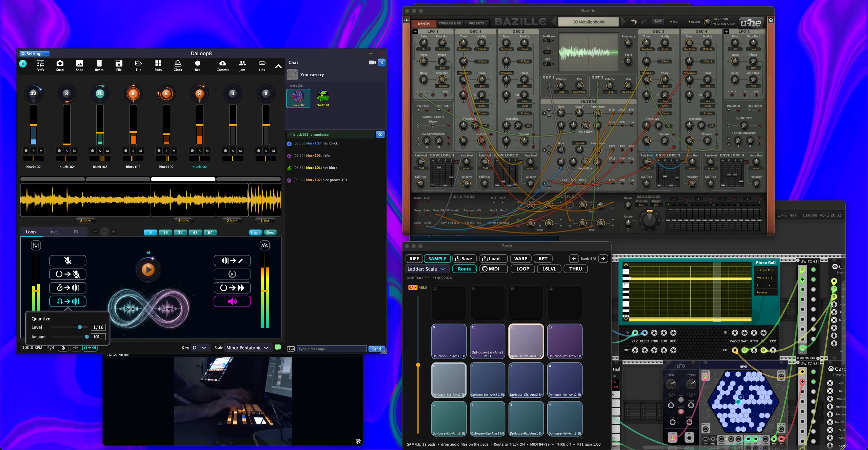
Task: Toggle the muted microphone button in the Loop panel
Action: click(68, 261)
